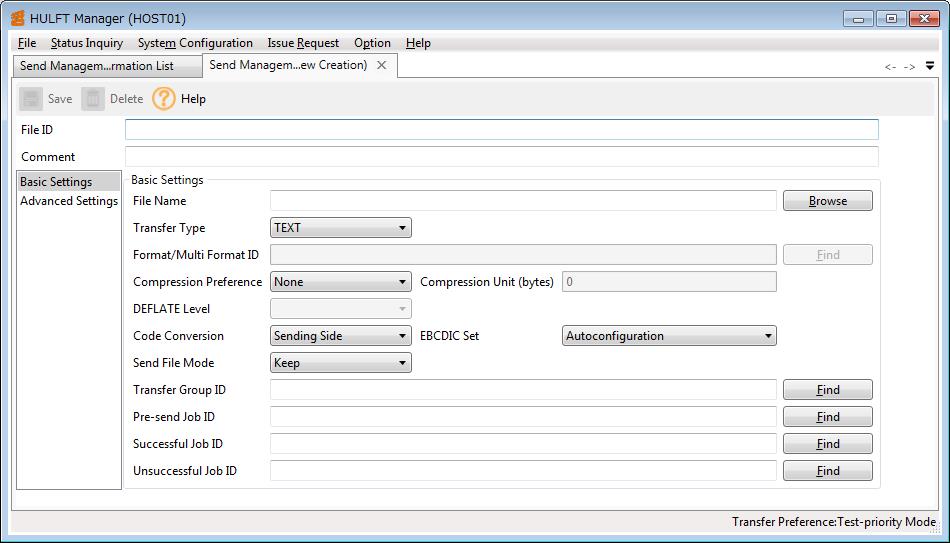Click into the Successful Job ID field

point(523,444)
